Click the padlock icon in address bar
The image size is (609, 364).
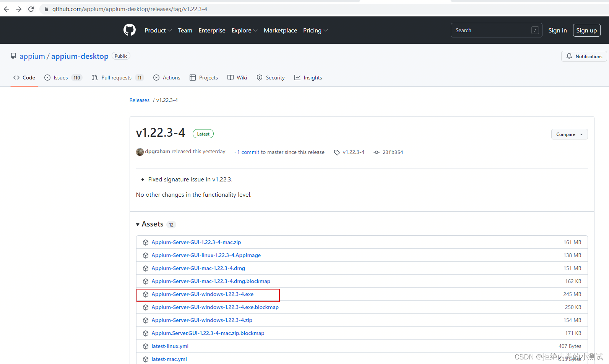click(x=46, y=9)
